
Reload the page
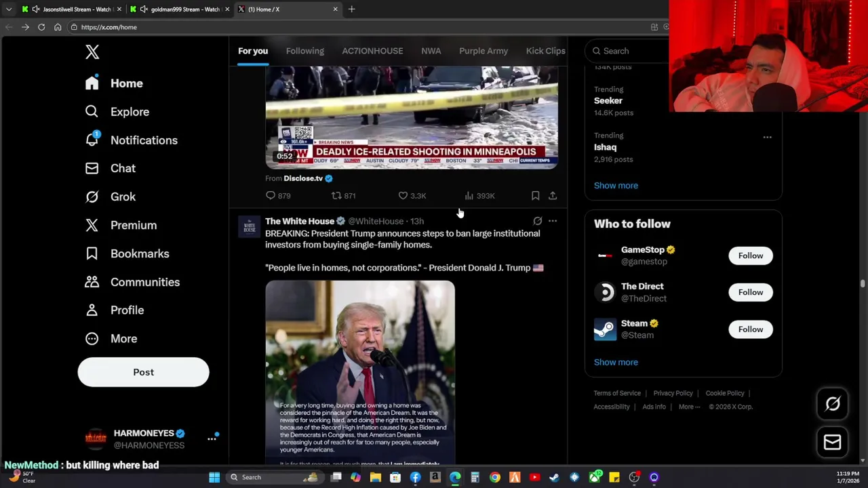41,27
